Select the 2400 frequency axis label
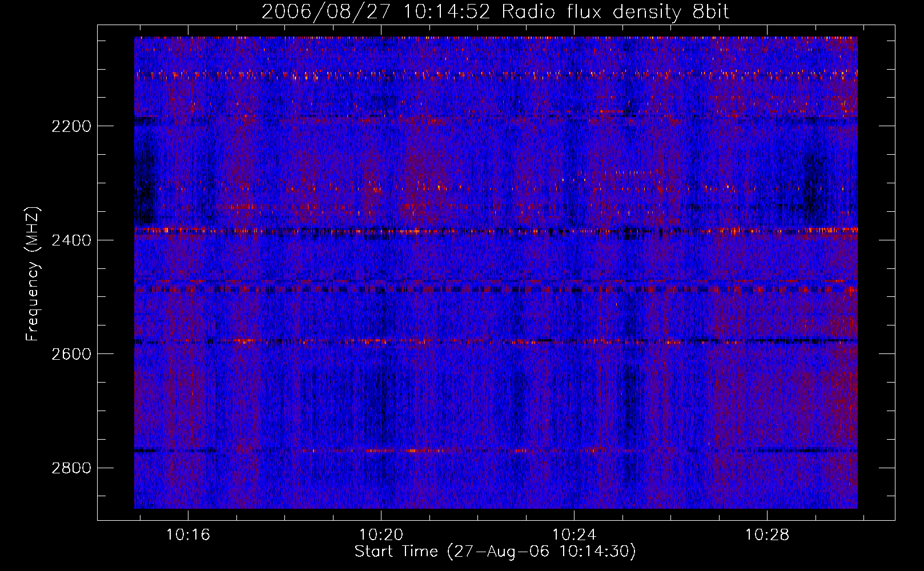The width and height of the screenshot is (924, 571). (x=71, y=240)
